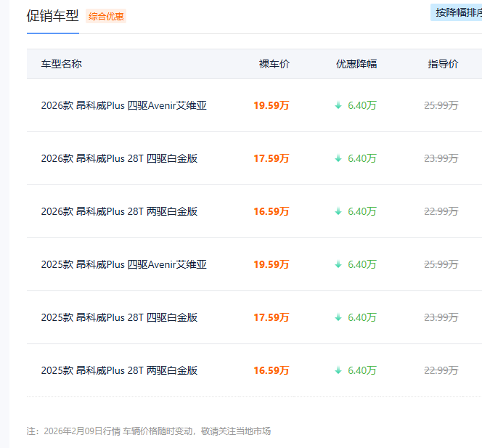Open 2026款 昂科威Plus 28T 两驱白金版 model
This screenshot has height=448, width=482.
119,211
